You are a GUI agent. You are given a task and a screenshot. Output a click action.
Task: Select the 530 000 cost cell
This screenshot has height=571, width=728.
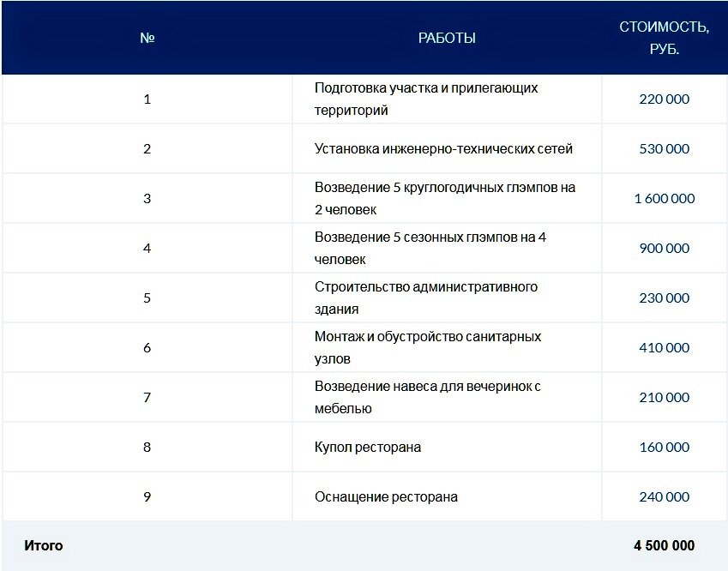pyautogui.click(x=664, y=148)
